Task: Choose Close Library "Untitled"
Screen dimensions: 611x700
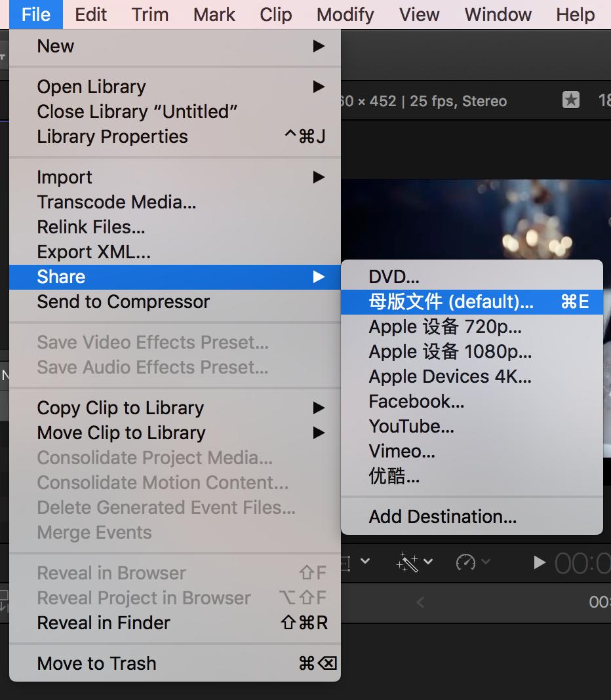Action: pyautogui.click(x=174, y=111)
